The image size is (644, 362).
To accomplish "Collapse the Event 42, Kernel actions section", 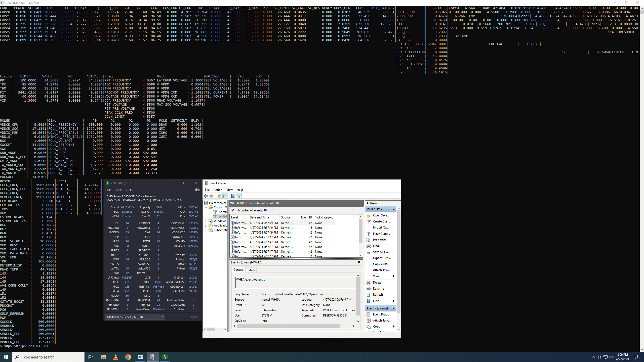I will tap(394, 308).
